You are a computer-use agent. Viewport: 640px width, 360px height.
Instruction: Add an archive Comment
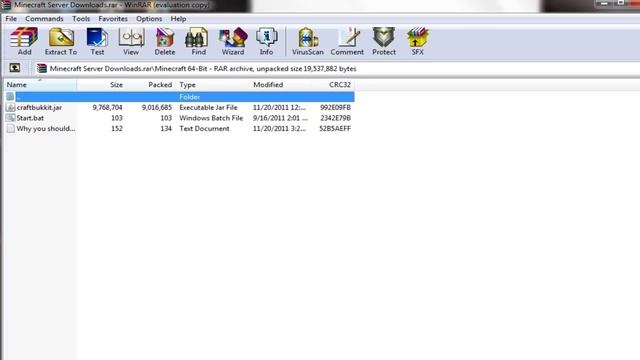pyautogui.click(x=347, y=41)
